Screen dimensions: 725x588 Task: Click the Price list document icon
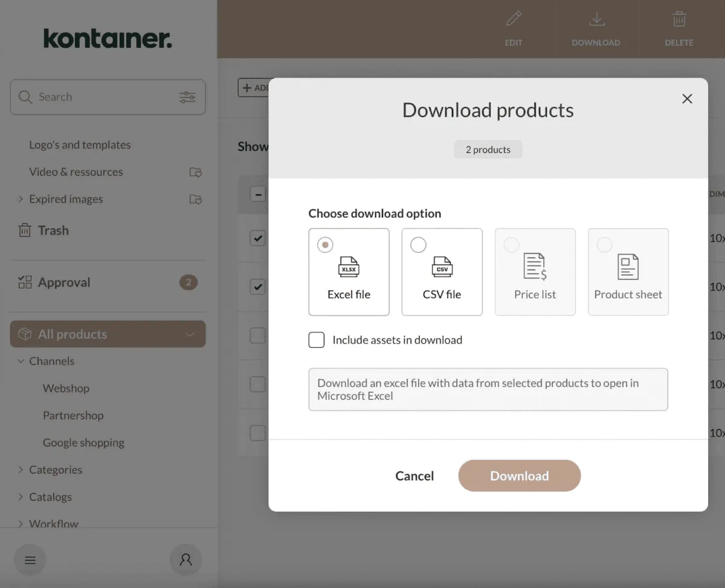535,266
